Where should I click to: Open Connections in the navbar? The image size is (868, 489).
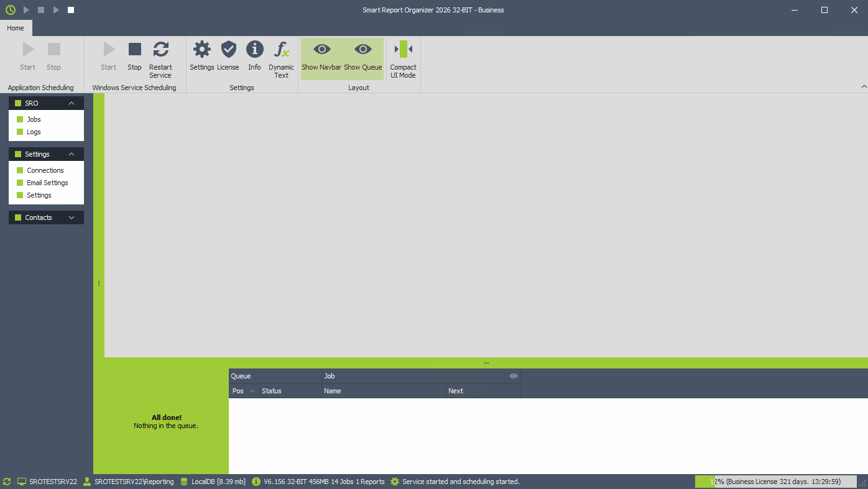click(46, 170)
